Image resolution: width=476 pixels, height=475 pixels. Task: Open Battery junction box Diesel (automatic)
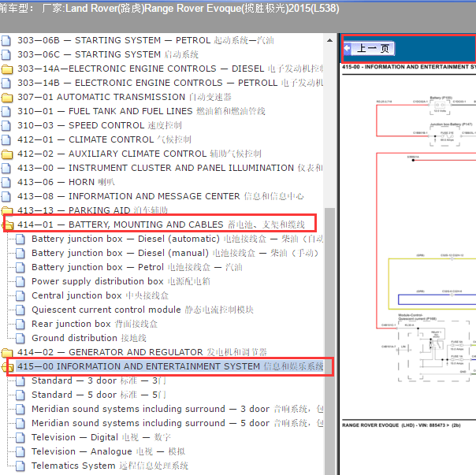[177, 239]
